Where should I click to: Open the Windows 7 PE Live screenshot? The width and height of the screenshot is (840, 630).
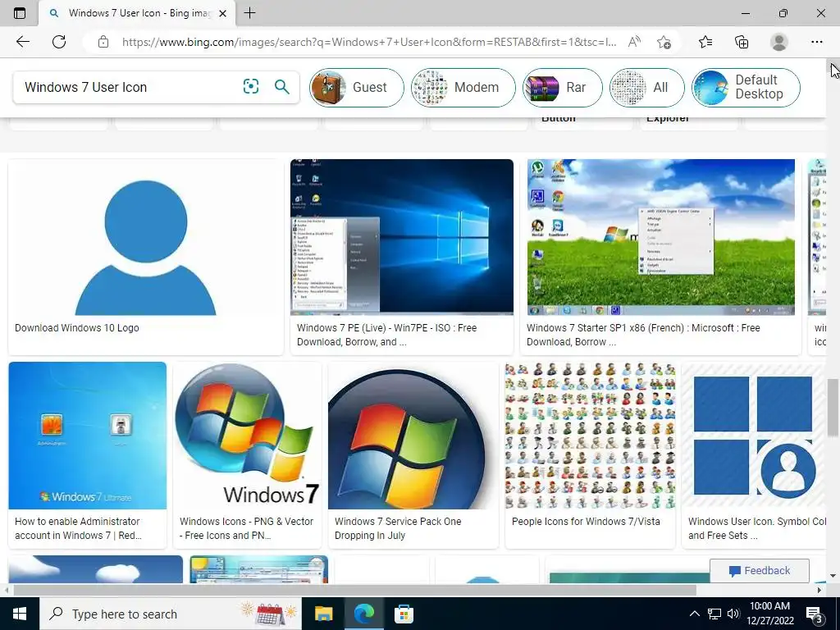pyautogui.click(x=402, y=237)
